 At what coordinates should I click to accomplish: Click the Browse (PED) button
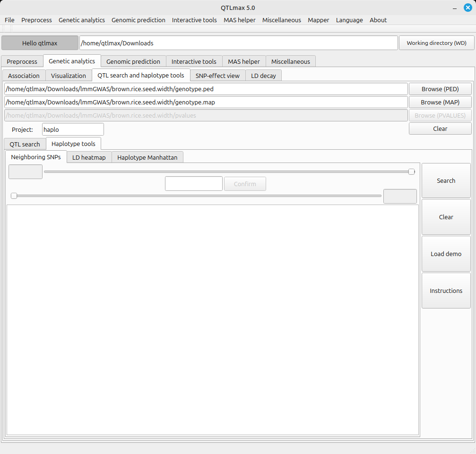tap(440, 89)
